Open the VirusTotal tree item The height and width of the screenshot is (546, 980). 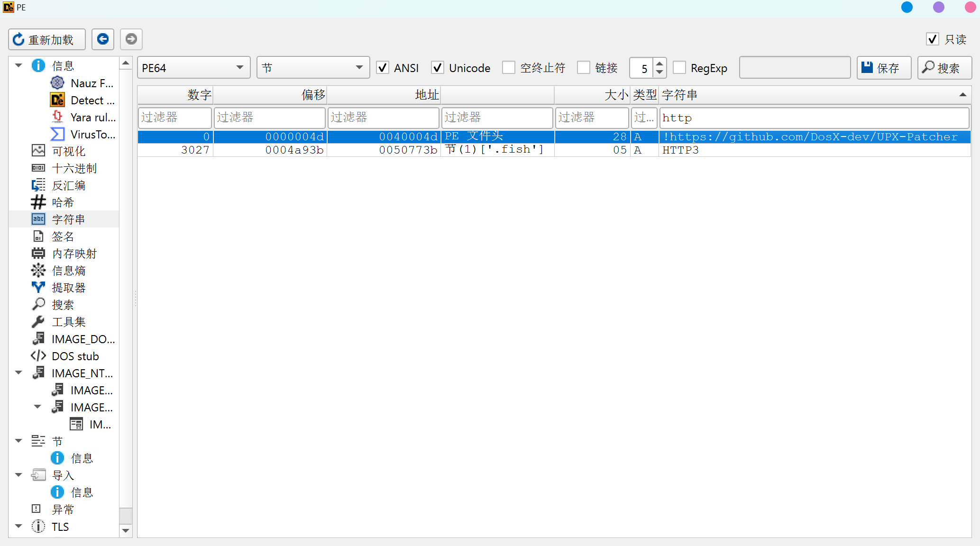[92, 135]
